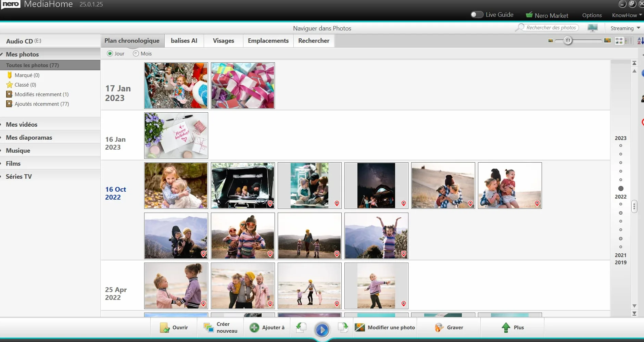Click the scroll up arrow
The image size is (644, 342).
point(634,71)
